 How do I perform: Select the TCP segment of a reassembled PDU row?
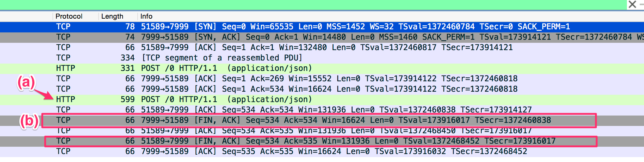tap(322, 58)
